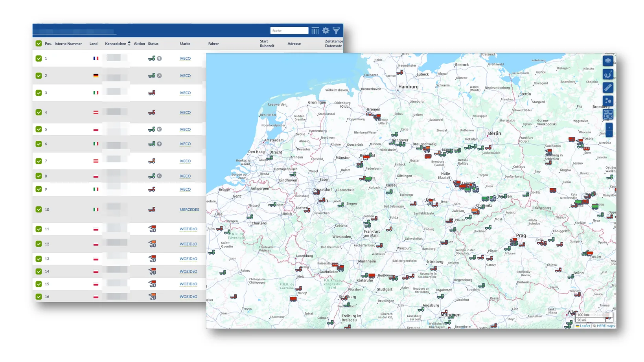
Task: Uncheck the select-all vehicles checkbox
Action: [x=39, y=44]
